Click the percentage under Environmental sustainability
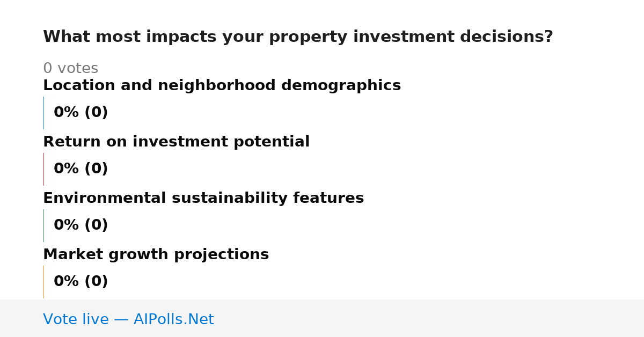 80,225
